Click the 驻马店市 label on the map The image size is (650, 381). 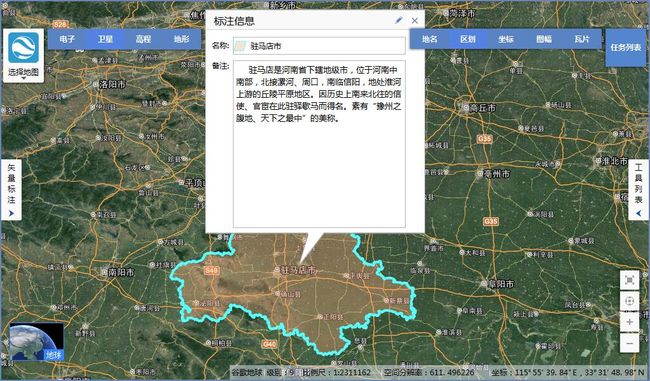point(298,270)
